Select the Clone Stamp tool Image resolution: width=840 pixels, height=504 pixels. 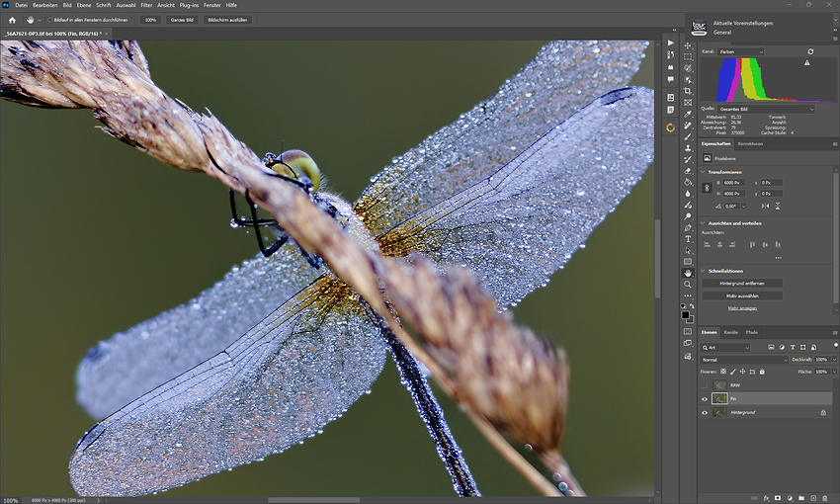688,148
